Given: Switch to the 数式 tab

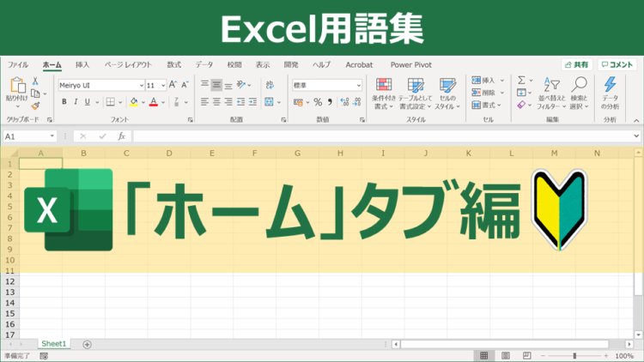Looking at the screenshot, I should tap(174, 65).
